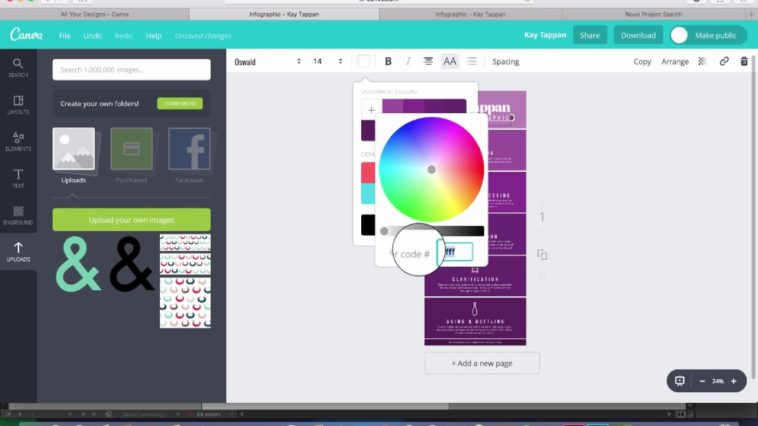
Task: Open the Search panel in the sidebar
Action: pyautogui.click(x=18, y=67)
